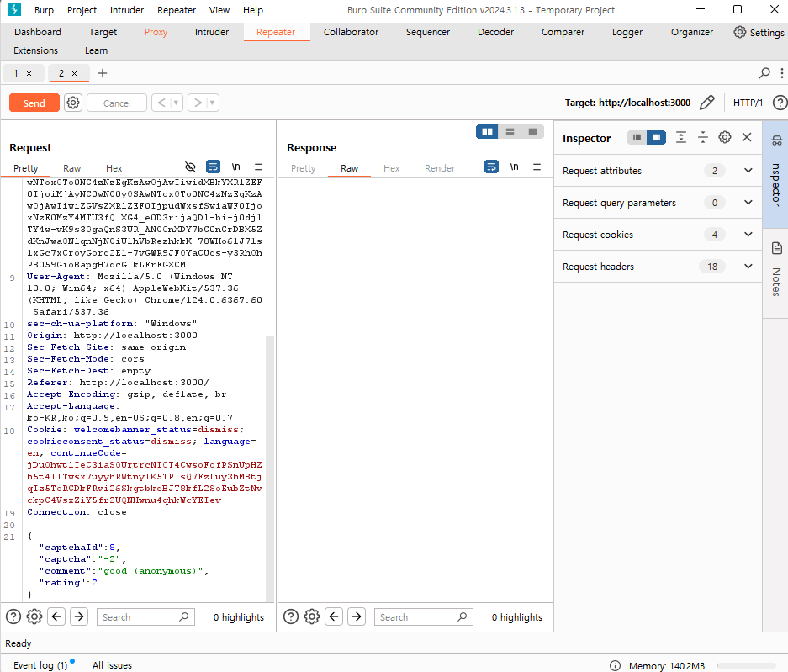Select combined tabbed layout view

532,132
